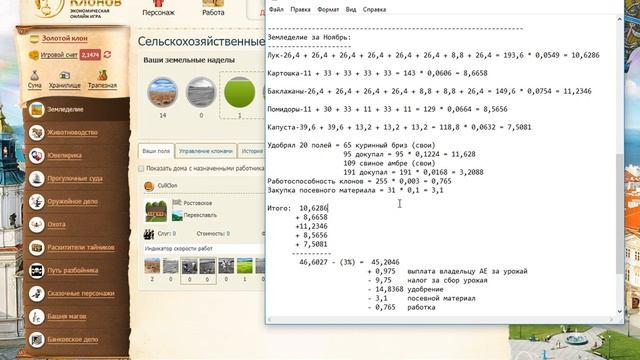The image size is (640, 360).
Task: Click the Картошка calculation line
Action: tap(377, 73)
